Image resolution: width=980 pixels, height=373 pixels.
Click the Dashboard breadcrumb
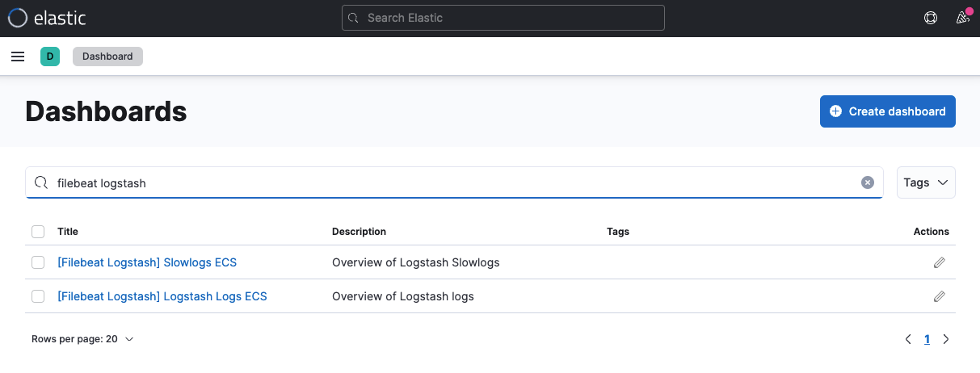(x=107, y=57)
